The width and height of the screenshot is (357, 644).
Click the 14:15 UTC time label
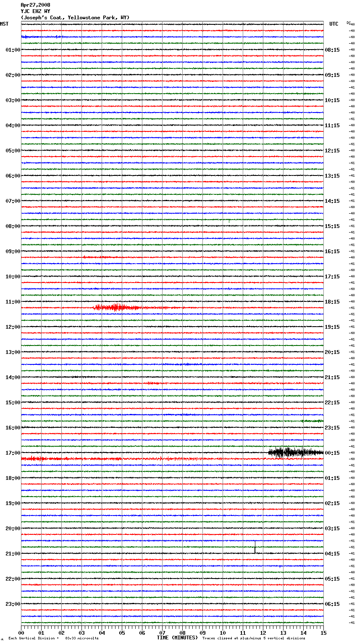tap(332, 201)
